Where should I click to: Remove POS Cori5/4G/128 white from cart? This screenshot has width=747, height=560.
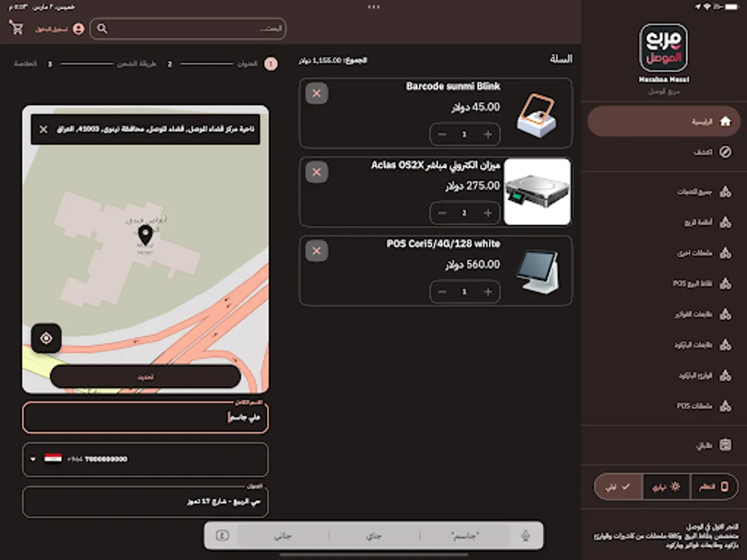tap(316, 251)
